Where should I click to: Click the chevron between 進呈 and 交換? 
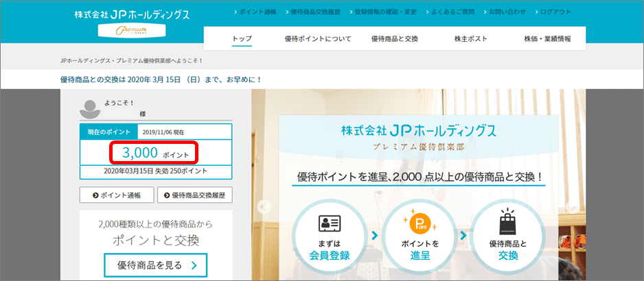pos(463,236)
